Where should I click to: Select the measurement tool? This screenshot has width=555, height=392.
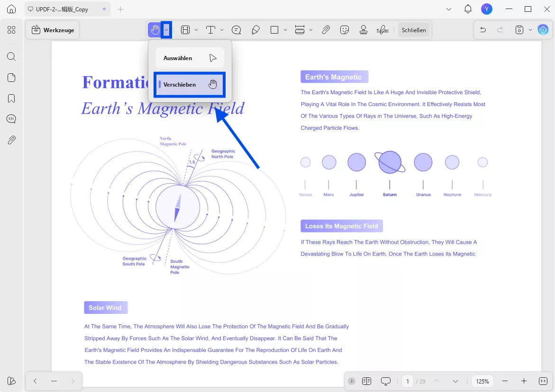(x=300, y=30)
